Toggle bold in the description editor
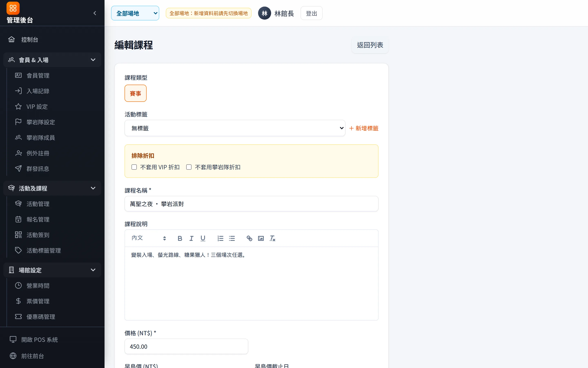588x368 pixels. point(180,238)
